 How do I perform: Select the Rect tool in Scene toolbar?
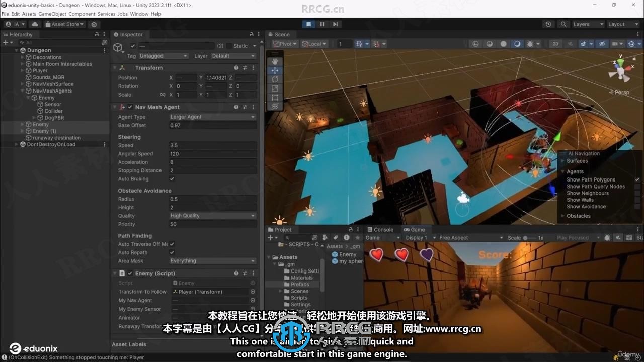(275, 98)
